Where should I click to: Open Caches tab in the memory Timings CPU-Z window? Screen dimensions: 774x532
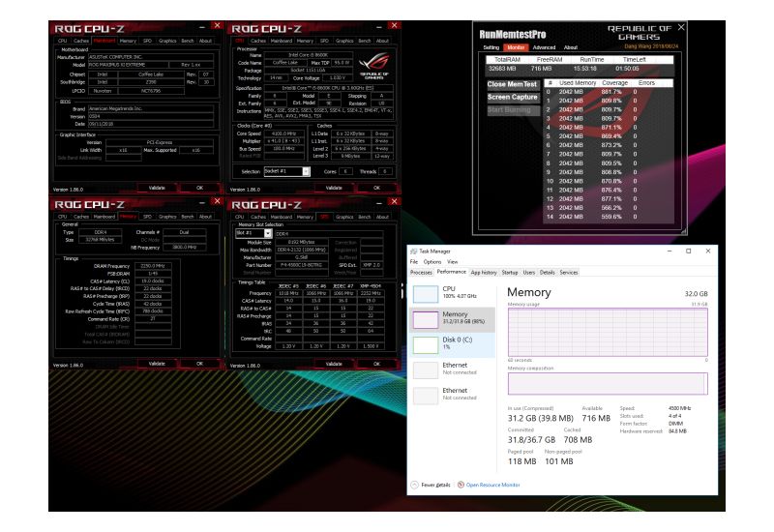[81, 217]
